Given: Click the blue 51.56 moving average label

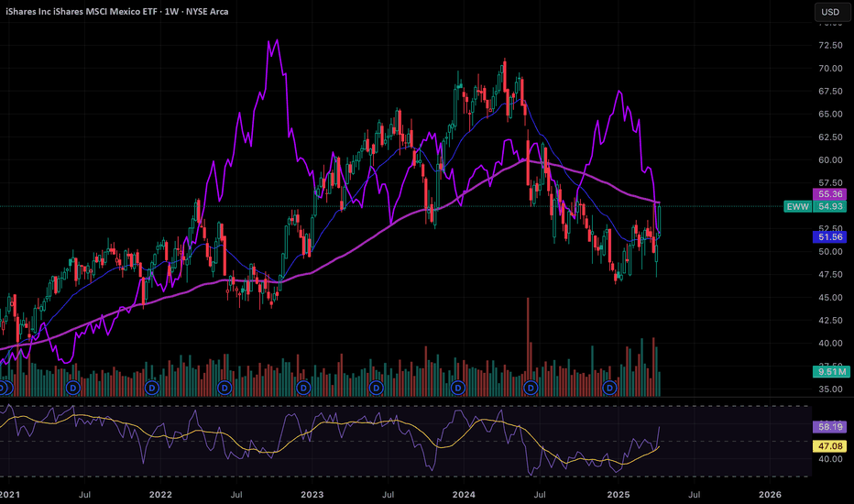Looking at the screenshot, I should (x=830, y=237).
